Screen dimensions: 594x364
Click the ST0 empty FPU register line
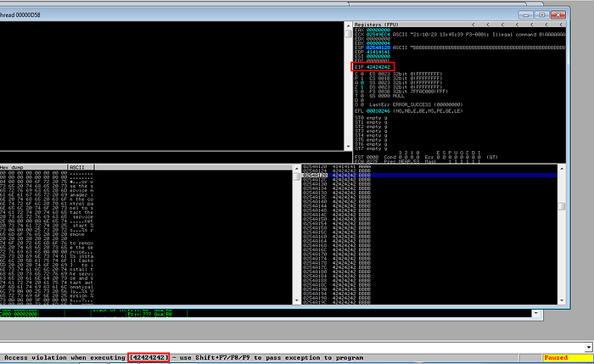click(x=372, y=118)
